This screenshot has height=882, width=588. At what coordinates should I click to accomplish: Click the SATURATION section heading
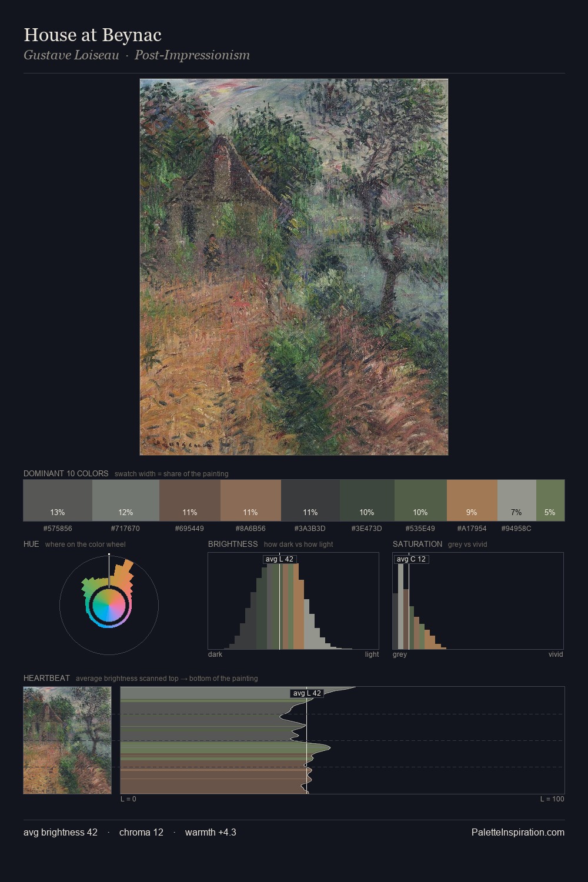click(x=417, y=544)
